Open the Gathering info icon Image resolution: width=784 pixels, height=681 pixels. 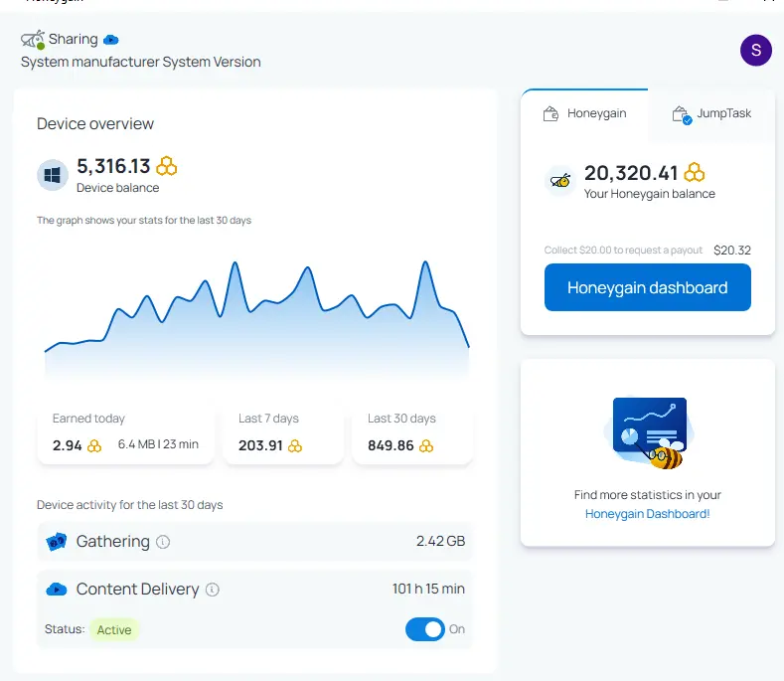click(x=163, y=542)
